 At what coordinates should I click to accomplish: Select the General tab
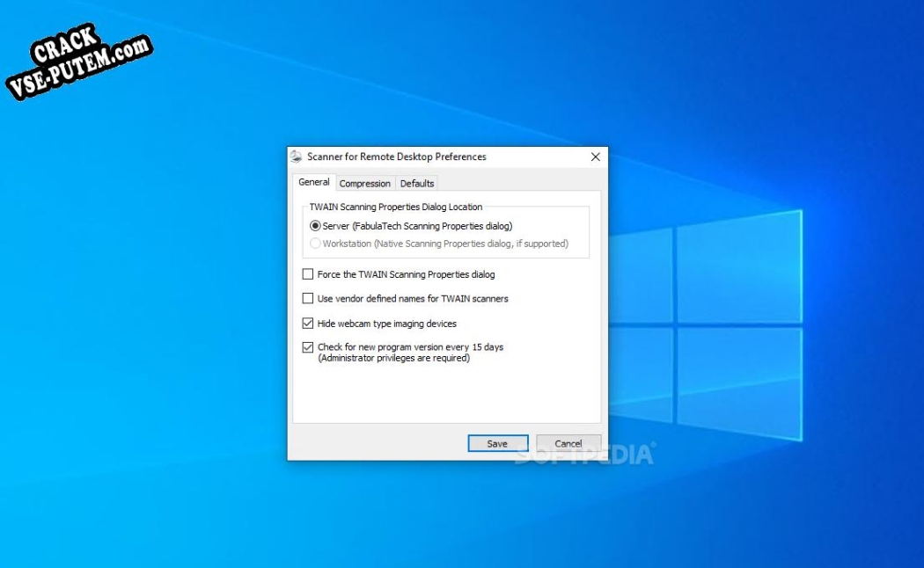(314, 181)
